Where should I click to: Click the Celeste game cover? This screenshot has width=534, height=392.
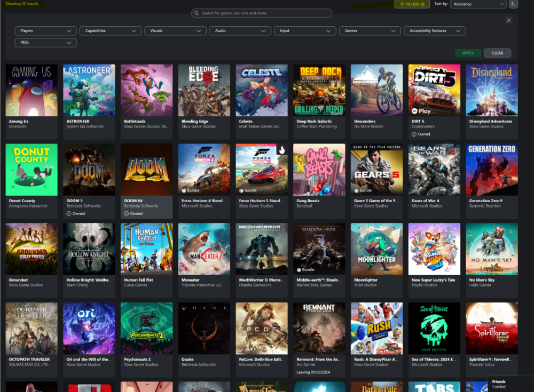click(262, 90)
